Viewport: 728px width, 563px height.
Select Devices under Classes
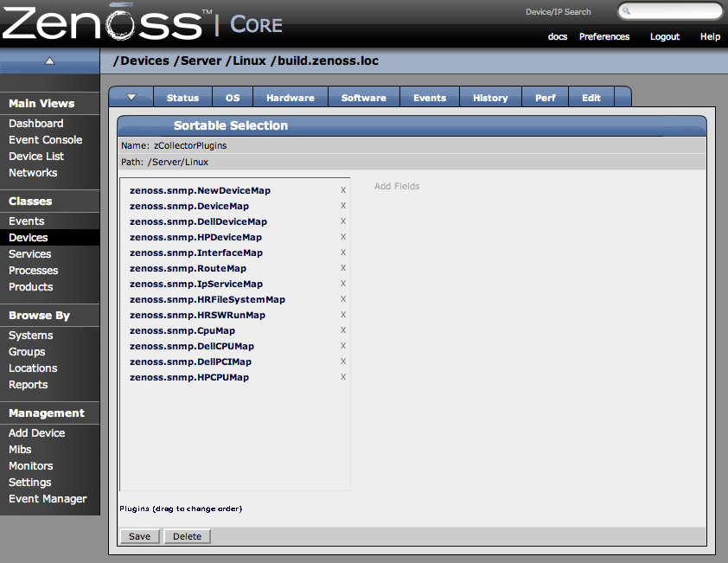click(x=29, y=238)
